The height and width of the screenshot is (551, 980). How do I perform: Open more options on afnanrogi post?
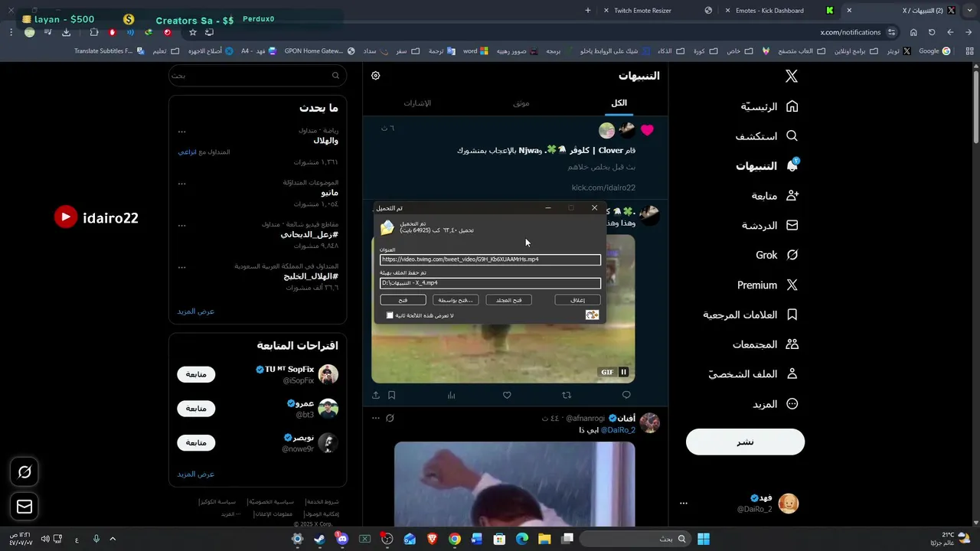(375, 418)
